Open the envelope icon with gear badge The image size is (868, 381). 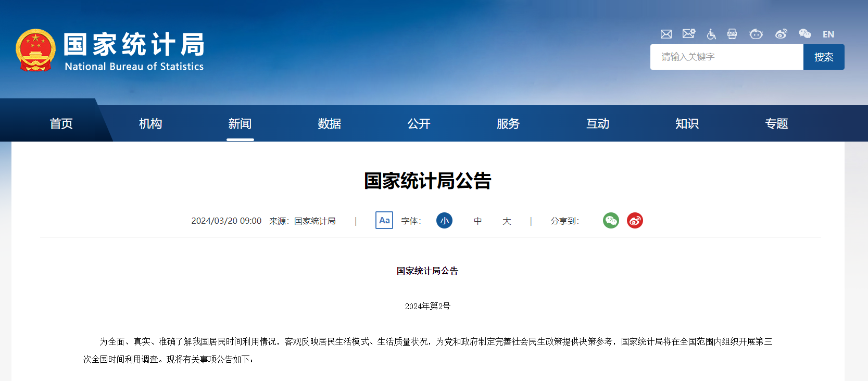tap(689, 34)
